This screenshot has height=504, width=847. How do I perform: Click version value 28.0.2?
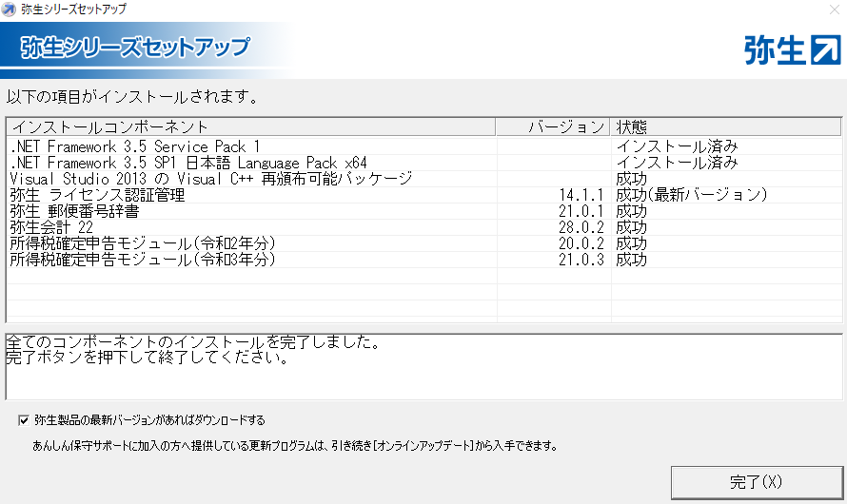point(581,227)
